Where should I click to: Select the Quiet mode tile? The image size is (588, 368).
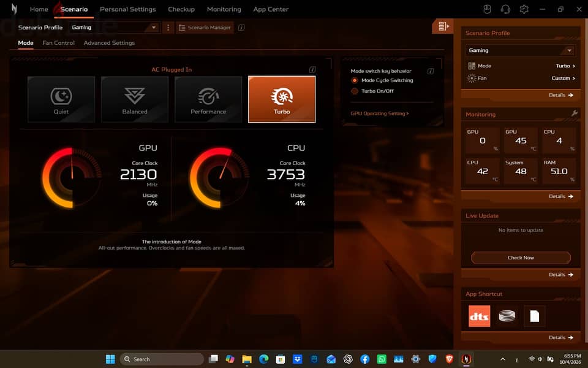[x=61, y=99]
